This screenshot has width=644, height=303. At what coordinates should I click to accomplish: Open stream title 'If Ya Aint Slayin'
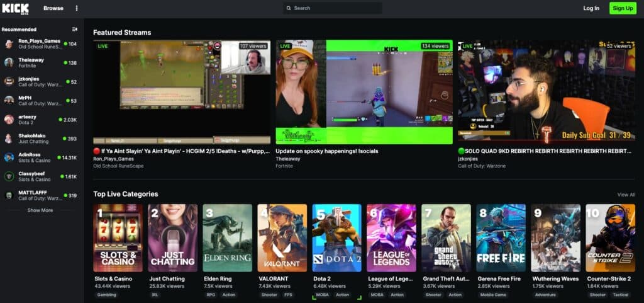[182, 151]
